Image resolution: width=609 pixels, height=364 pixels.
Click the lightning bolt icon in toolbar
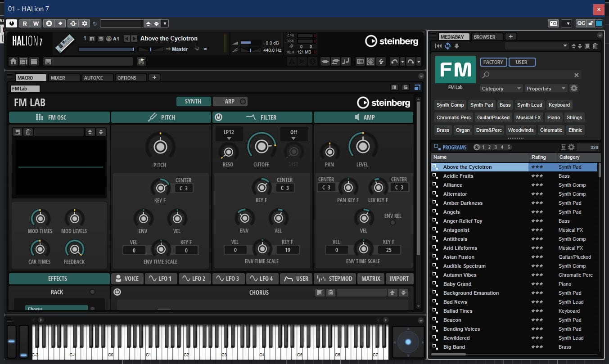(x=381, y=62)
